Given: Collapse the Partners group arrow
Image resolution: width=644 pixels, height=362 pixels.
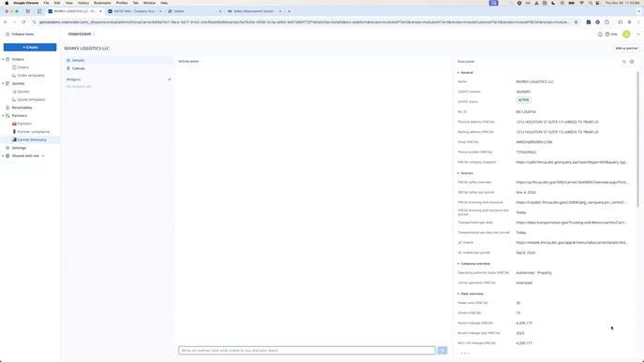Looking at the screenshot, I should click(x=3, y=116).
